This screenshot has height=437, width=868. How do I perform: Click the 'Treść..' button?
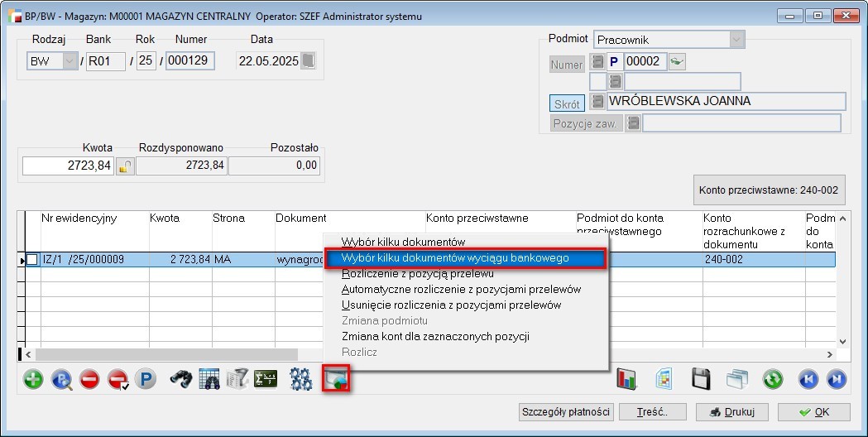(652, 412)
